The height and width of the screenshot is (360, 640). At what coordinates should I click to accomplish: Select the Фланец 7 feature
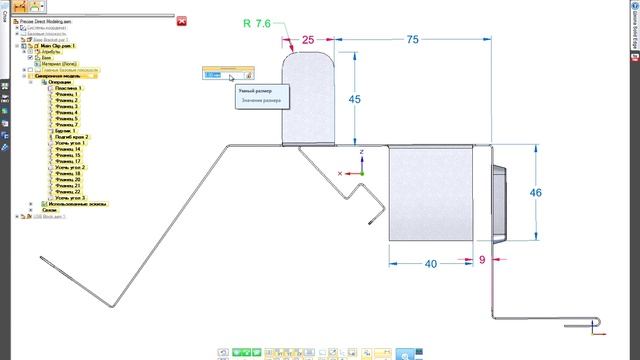pos(66,125)
